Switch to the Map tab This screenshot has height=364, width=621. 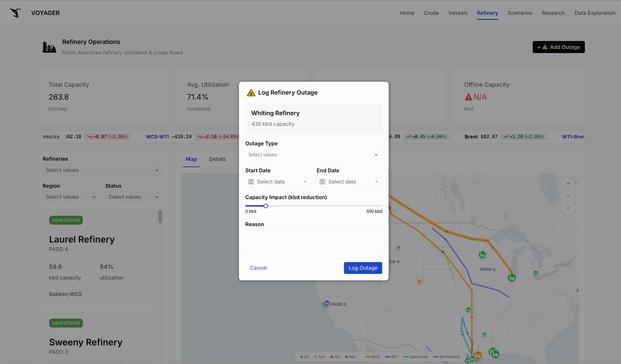click(x=191, y=159)
